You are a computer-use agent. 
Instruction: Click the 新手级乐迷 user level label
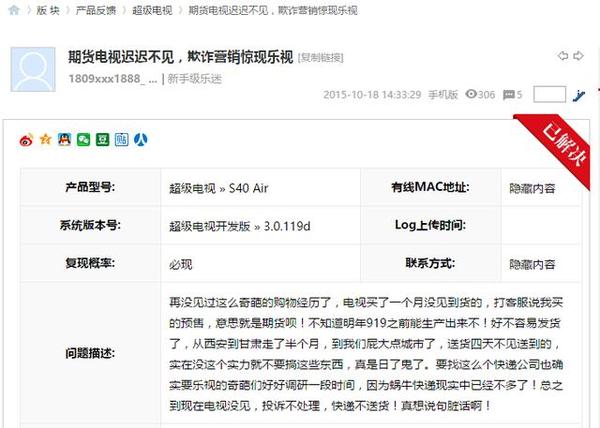tap(194, 79)
